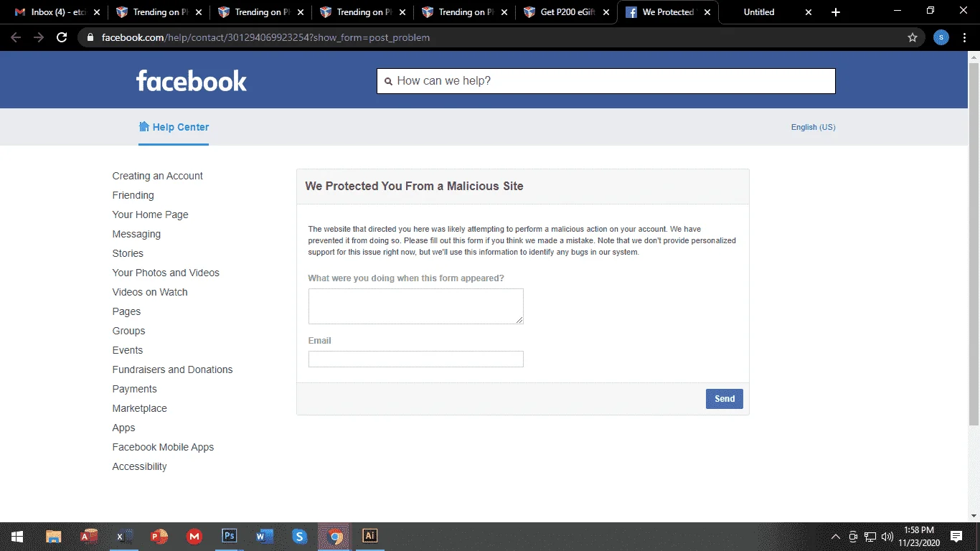The image size is (980, 551).
Task: Open Skype from the taskbar
Action: click(x=300, y=536)
